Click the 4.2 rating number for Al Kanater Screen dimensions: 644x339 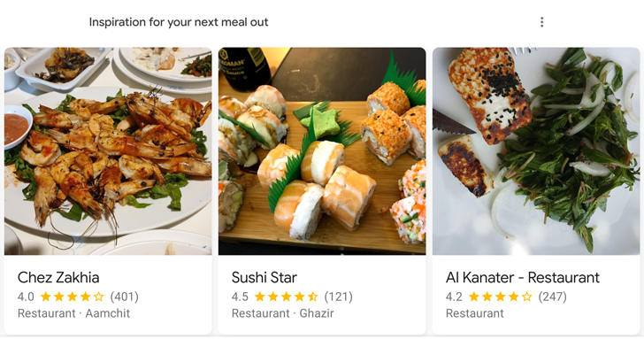tap(454, 297)
